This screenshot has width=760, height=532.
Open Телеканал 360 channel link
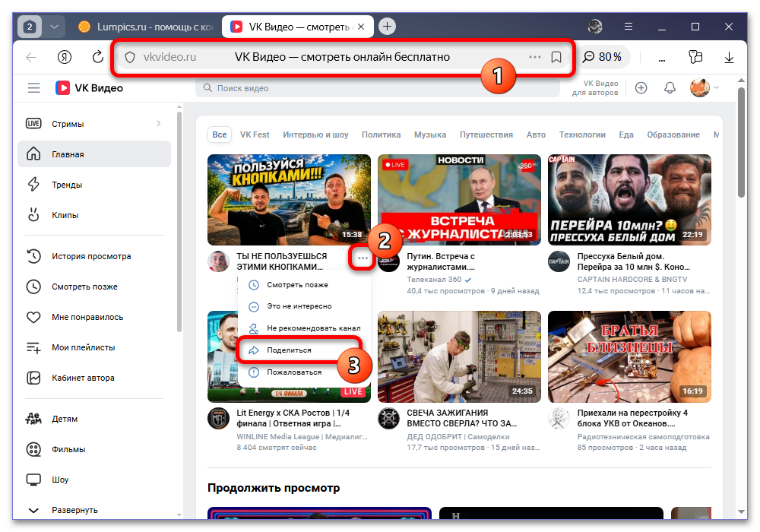click(435, 280)
